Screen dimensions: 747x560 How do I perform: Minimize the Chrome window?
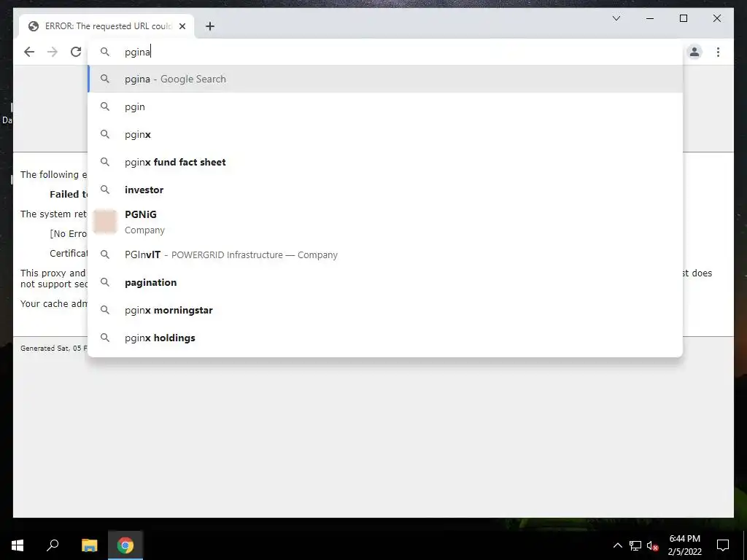(x=650, y=18)
